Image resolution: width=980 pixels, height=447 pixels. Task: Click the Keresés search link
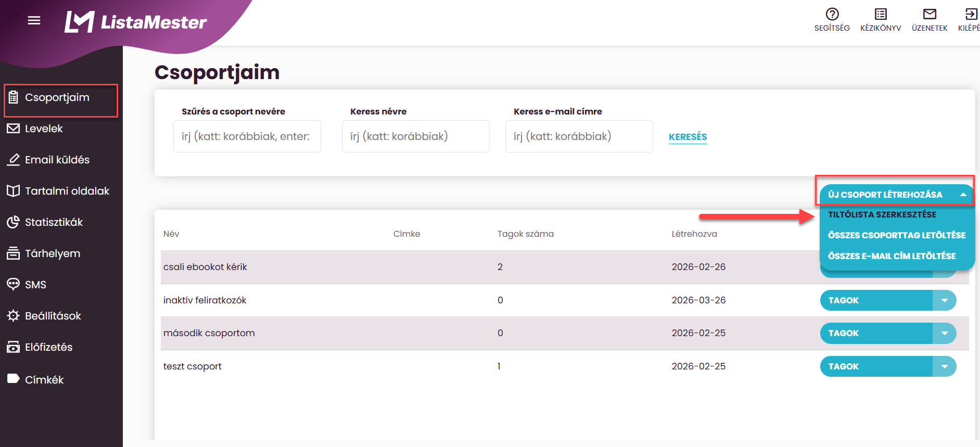(x=688, y=137)
